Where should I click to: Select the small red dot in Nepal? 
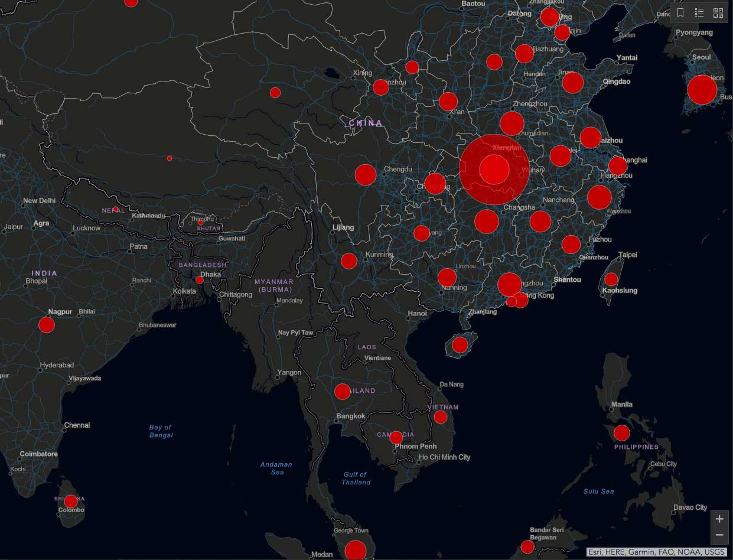116,209
